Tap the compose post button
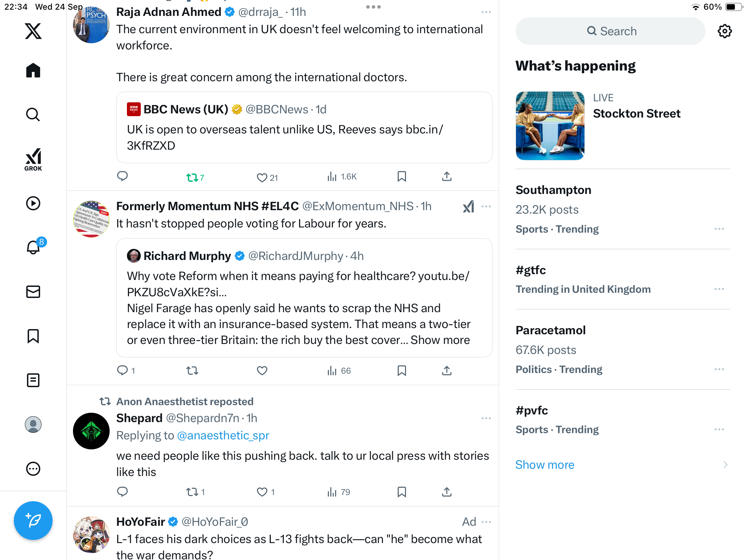 [x=33, y=520]
